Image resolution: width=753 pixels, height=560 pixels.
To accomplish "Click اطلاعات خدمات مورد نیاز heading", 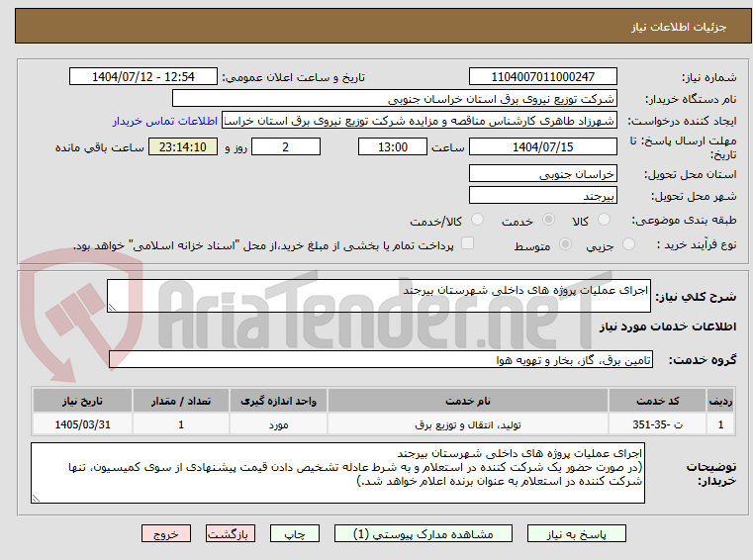I will 668,327.
